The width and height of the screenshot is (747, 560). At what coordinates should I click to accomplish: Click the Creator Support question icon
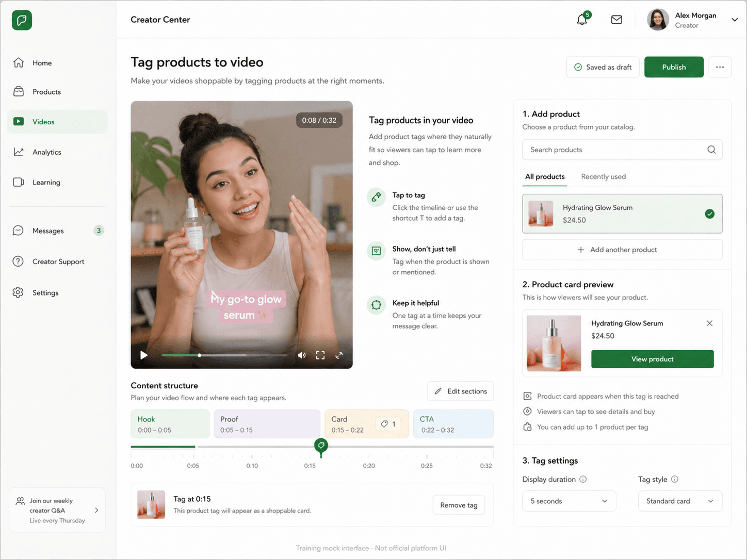[x=18, y=261]
